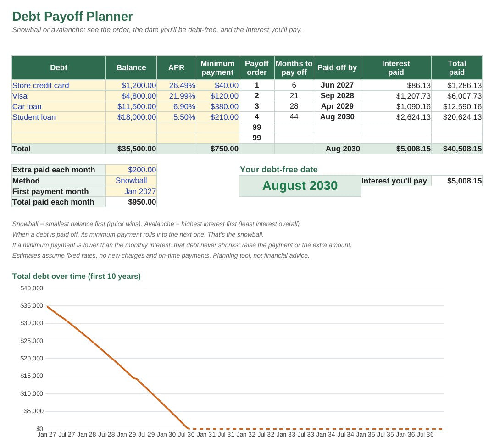This screenshot has height=448, width=494.
Task: Click the Interest paid column header
Action: click(396, 68)
